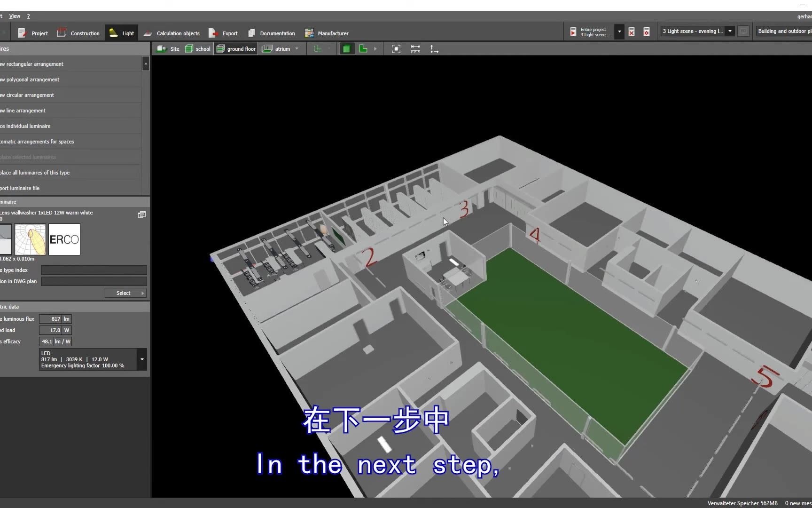Open the View menu
The width and height of the screenshot is (812, 508).
15,16
